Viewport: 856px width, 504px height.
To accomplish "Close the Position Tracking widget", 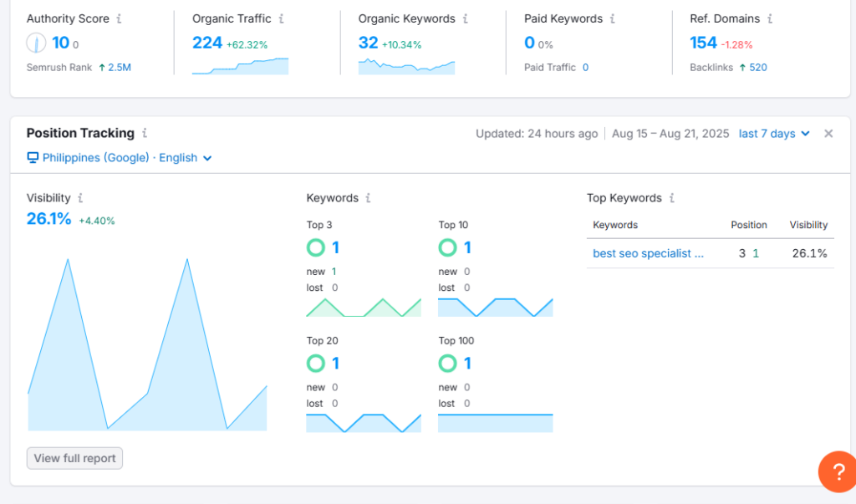I will 828,134.
